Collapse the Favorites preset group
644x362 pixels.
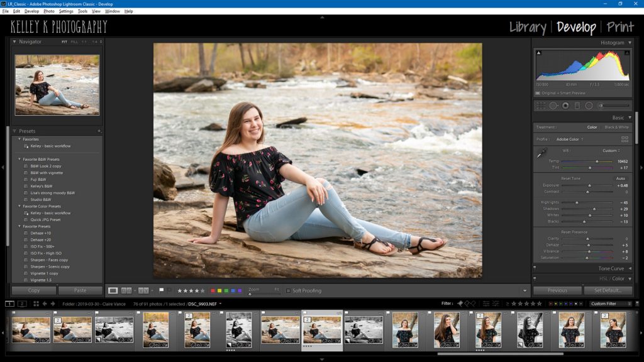pos(19,139)
